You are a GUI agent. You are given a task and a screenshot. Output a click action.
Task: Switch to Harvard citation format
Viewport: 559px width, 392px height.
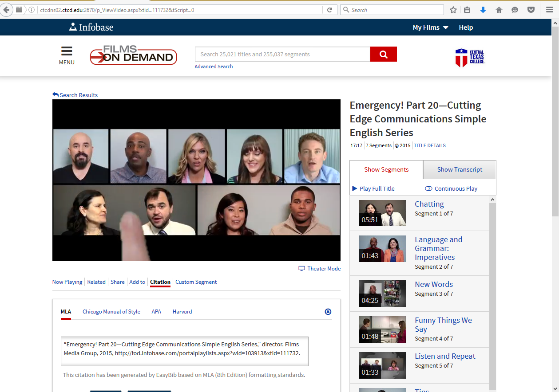click(x=182, y=312)
